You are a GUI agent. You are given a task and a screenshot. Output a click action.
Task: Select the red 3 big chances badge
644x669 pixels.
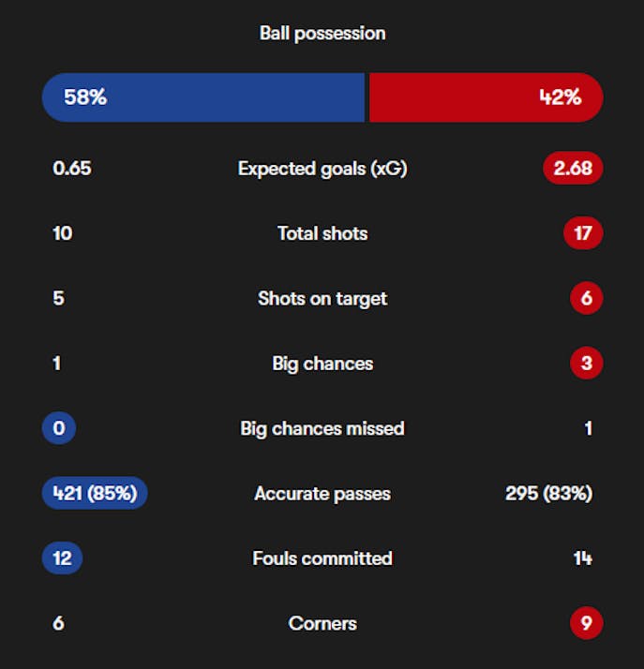coord(586,364)
